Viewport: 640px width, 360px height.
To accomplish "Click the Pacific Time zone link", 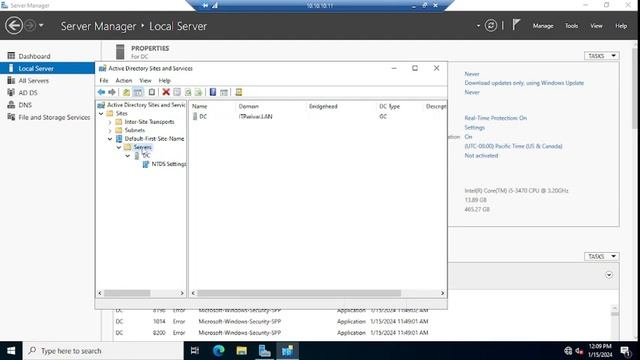I will click(513, 146).
